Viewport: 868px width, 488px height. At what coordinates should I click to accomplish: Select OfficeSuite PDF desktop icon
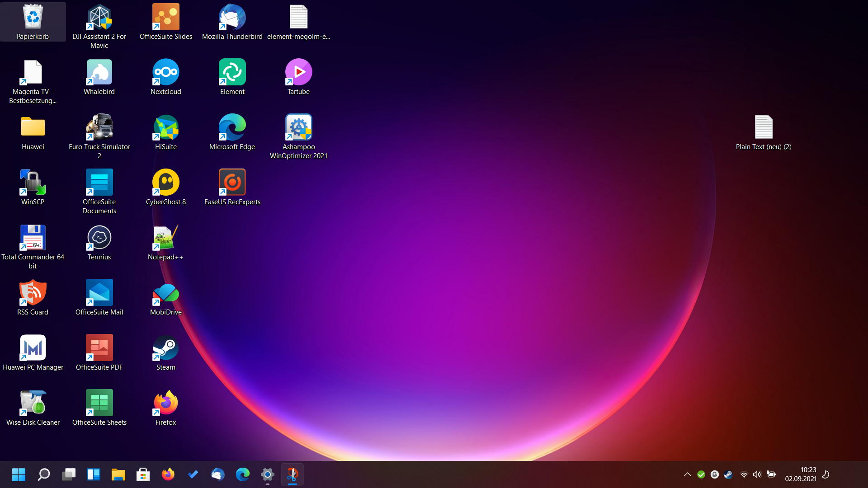(x=99, y=353)
